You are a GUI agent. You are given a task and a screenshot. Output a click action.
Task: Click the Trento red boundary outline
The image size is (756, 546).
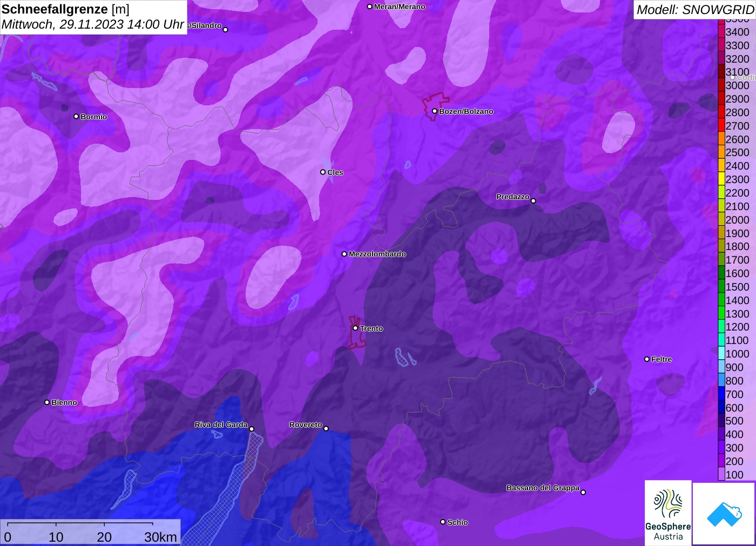pos(357,332)
